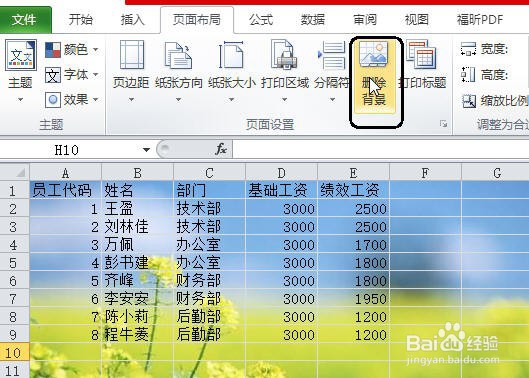Viewport: 529px width, 378px height.
Task: Switch to the 开始 tab
Action: (x=81, y=20)
